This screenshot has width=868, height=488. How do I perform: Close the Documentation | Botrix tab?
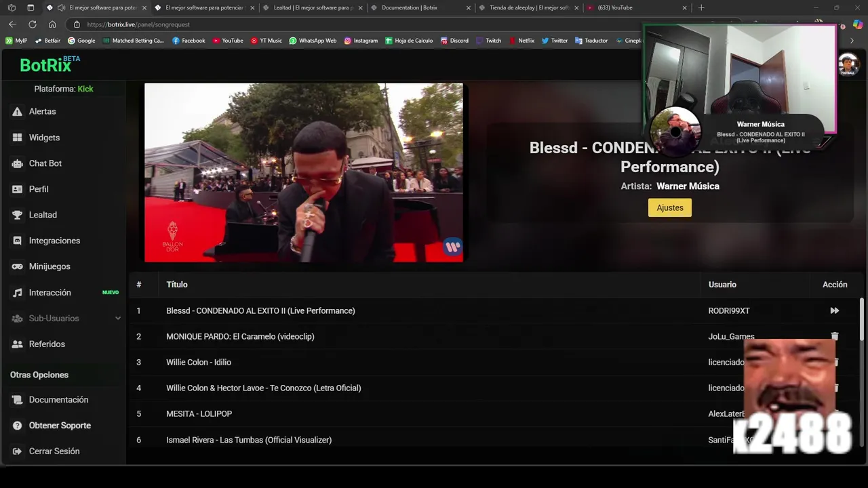pyautogui.click(x=468, y=7)
